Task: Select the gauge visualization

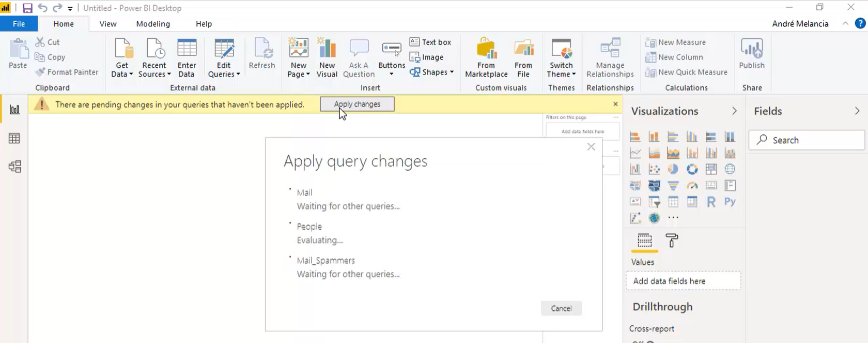Action: pos(692,186)
